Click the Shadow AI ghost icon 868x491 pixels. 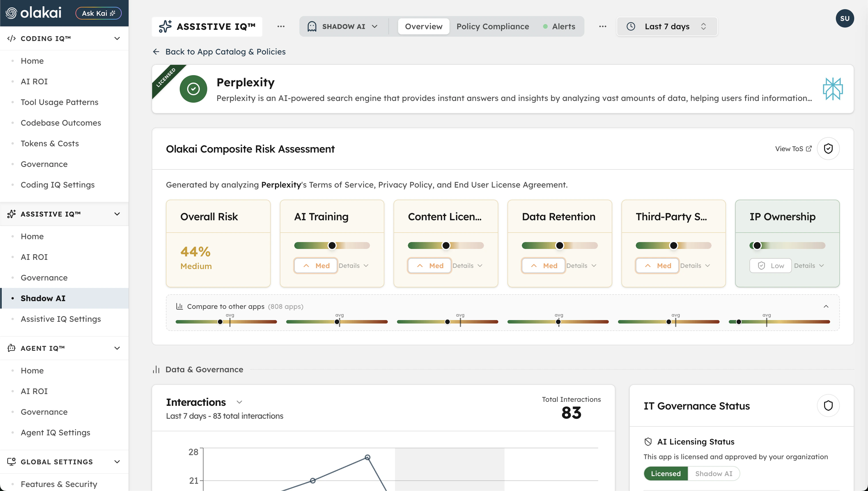tap(312, 26)
